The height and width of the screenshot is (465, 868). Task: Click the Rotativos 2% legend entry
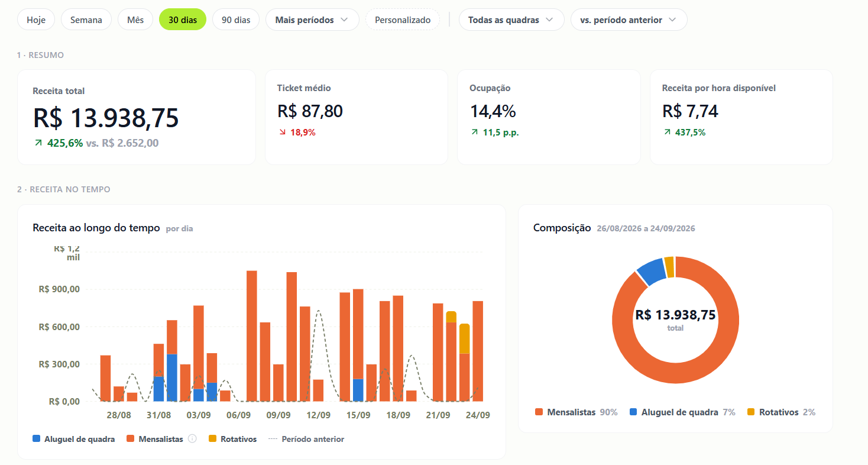pos(782,412)
